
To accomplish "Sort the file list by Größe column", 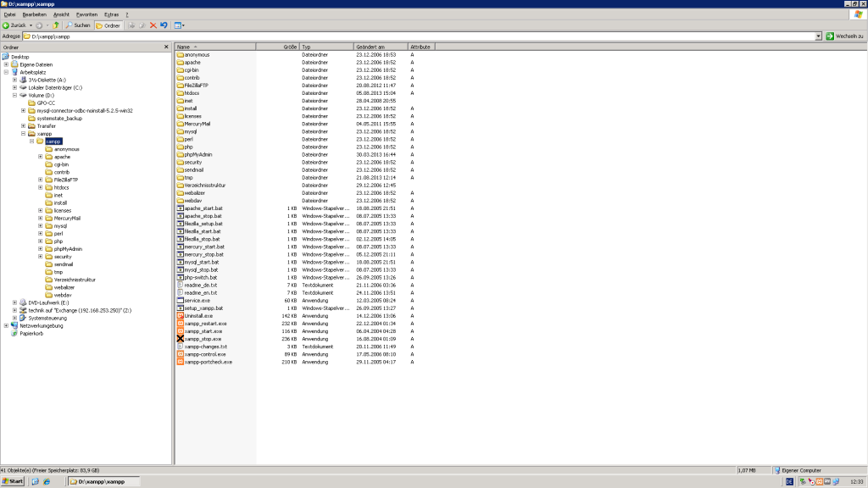I will (277, 47).
